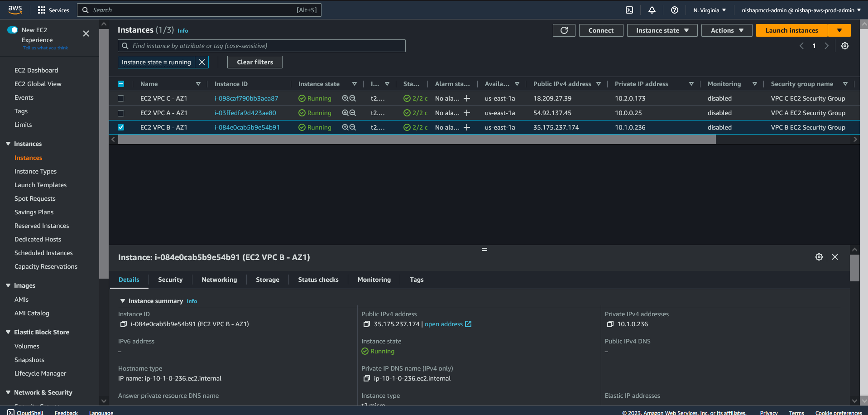Screen dimensions: 868x415
Task: Click the refresh instances icon button
Action: pyautogui.click(x=564, y=30)
